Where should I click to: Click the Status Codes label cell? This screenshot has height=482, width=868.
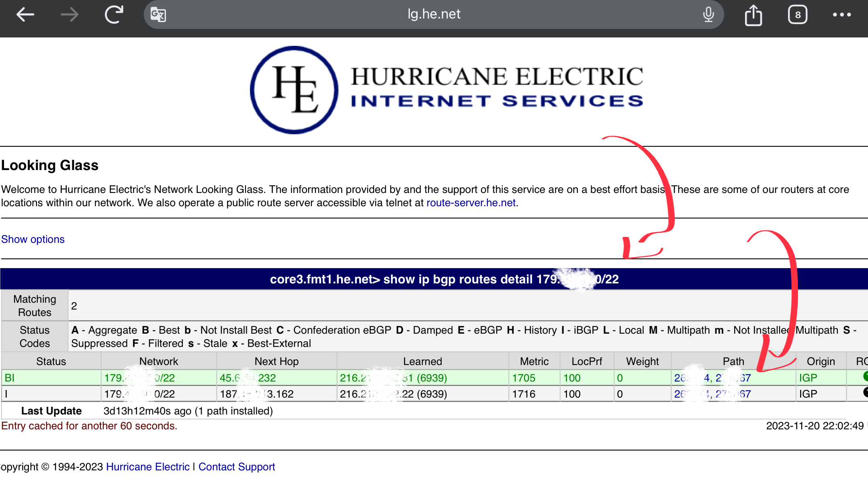[x=35, y=336]
